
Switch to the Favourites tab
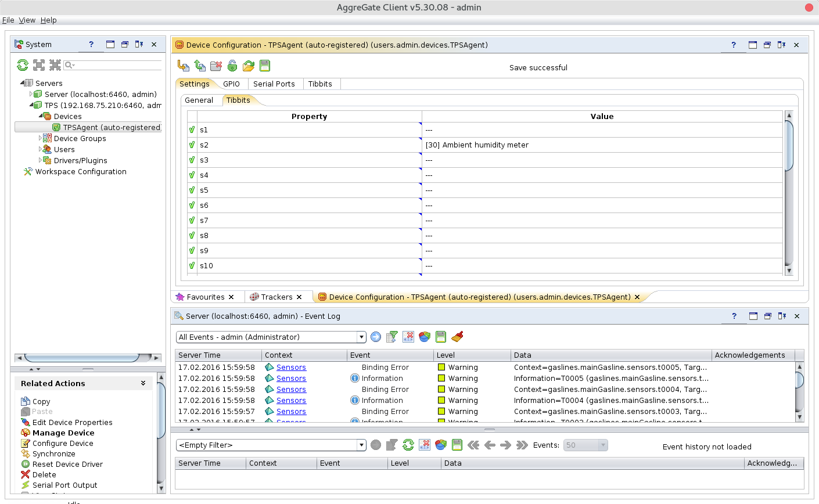[206, 297]
